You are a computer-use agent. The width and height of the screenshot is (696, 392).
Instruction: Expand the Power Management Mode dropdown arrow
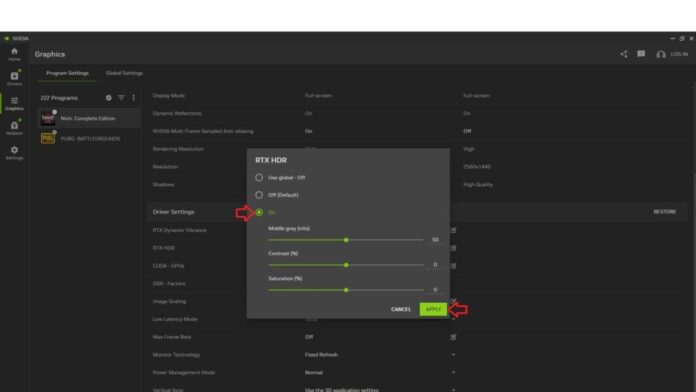pyautogui.click(x=453, y=372)
